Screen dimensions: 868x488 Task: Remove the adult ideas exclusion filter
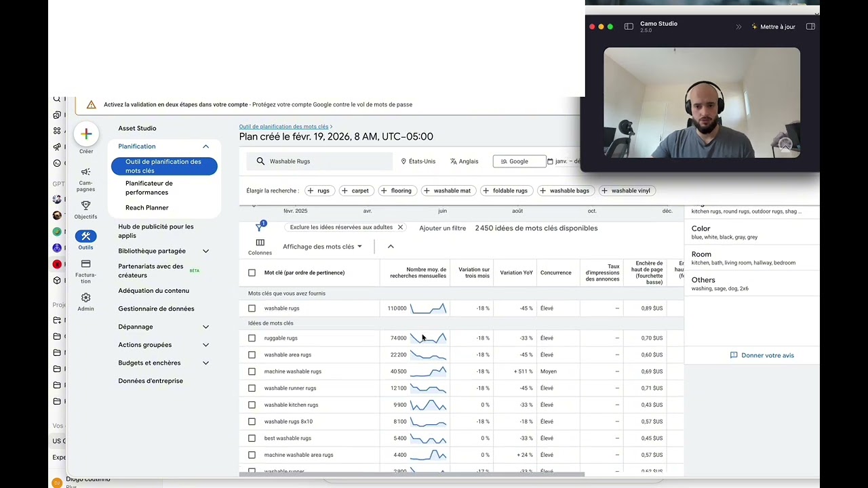pos(400,228)
